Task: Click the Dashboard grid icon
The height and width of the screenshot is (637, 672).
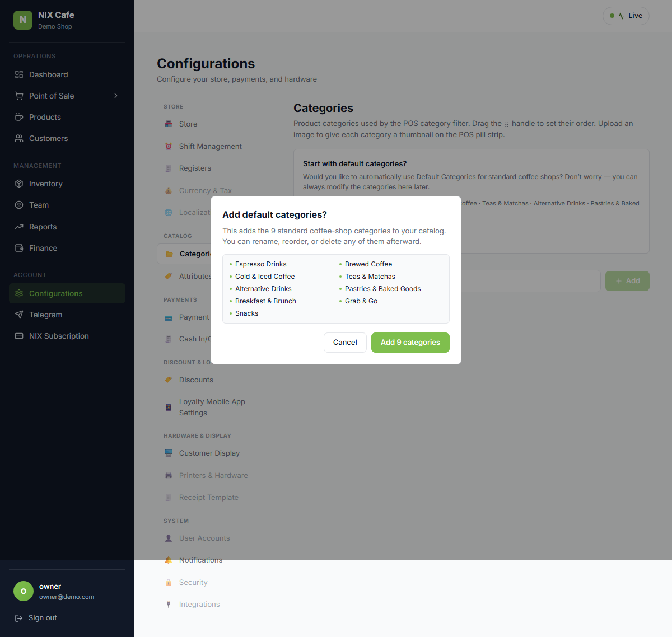Action: pos(19,74)
